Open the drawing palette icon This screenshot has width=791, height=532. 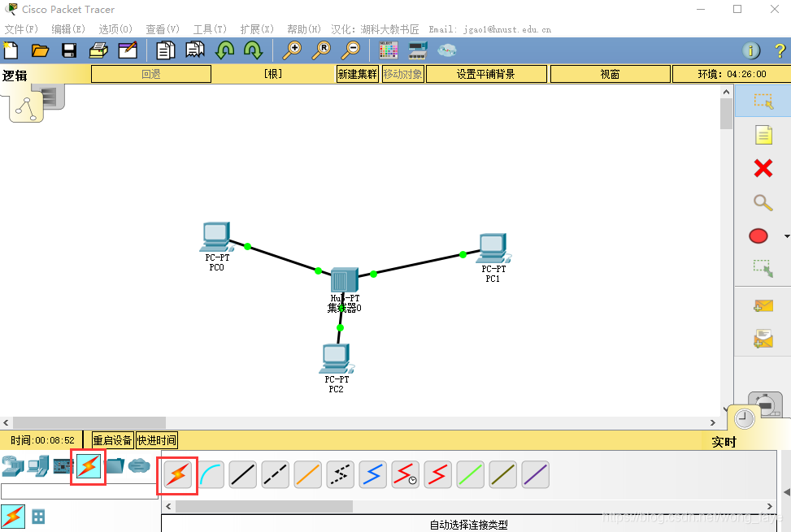[x=389, y=50]
